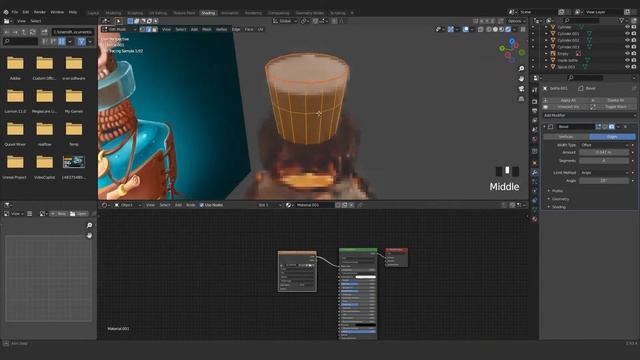Expand Cylinder.002 in the outliner
The width and height of the screenshot is (640, 360).
[546, 40]
